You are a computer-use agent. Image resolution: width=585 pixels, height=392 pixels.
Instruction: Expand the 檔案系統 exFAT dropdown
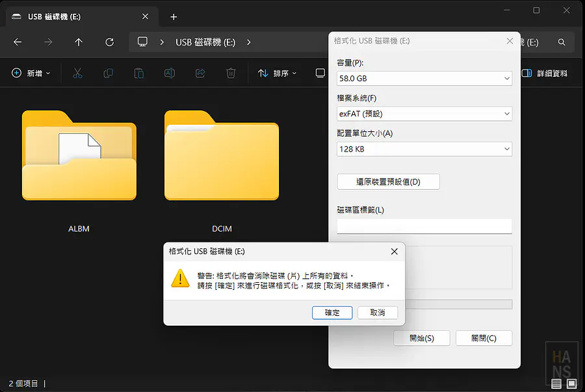[x=424, y=114]
